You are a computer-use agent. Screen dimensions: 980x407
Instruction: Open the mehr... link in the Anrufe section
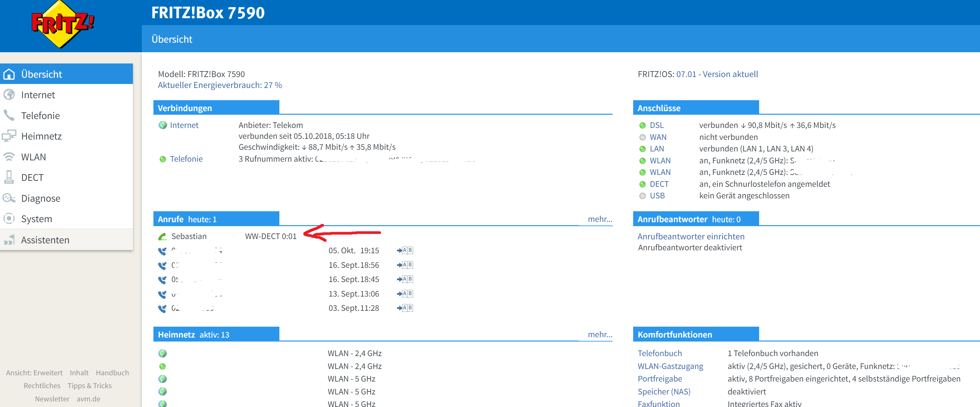[599, 219]
